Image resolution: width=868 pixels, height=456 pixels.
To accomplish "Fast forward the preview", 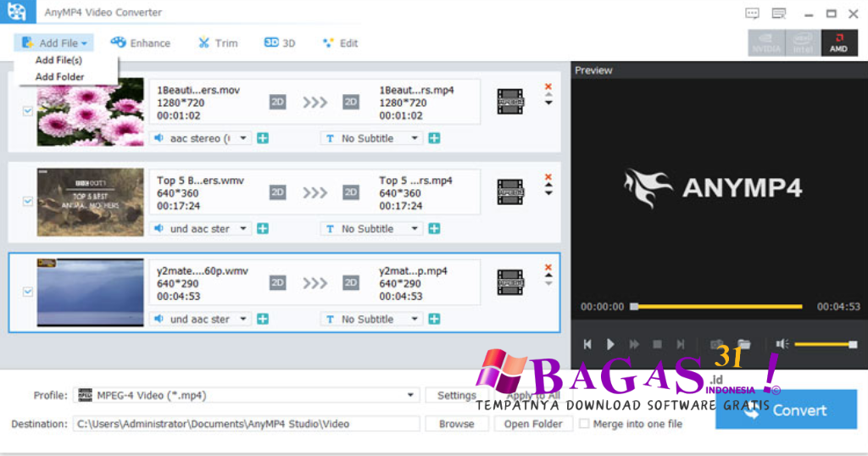I will 634,344.
